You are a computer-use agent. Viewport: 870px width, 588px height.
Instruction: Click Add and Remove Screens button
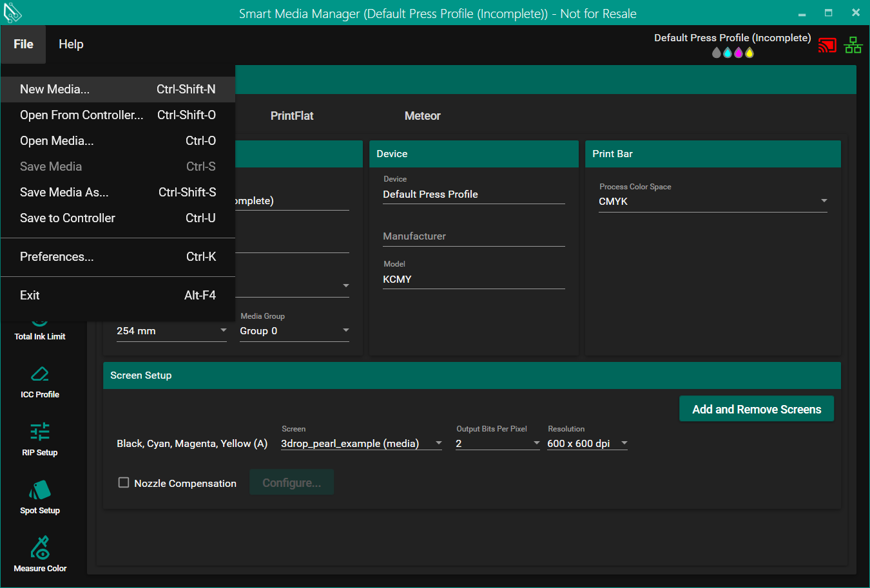(x=756, y=409)
